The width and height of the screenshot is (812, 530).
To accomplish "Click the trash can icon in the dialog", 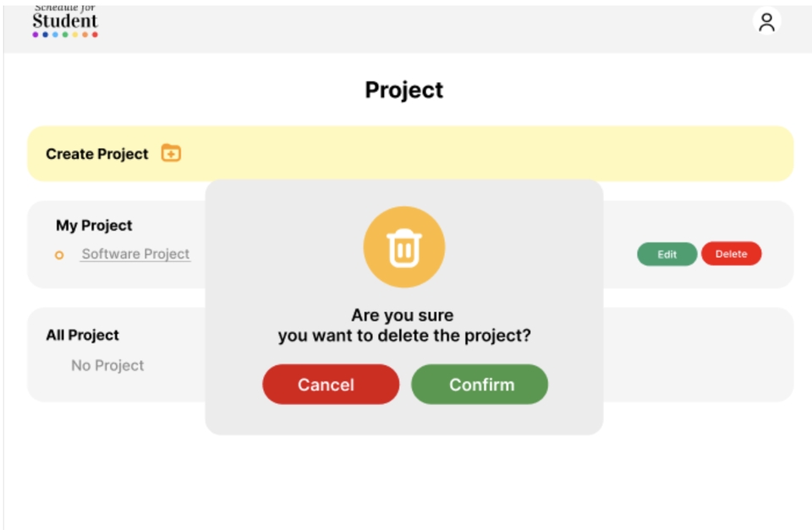I will [x=403, y=248].
